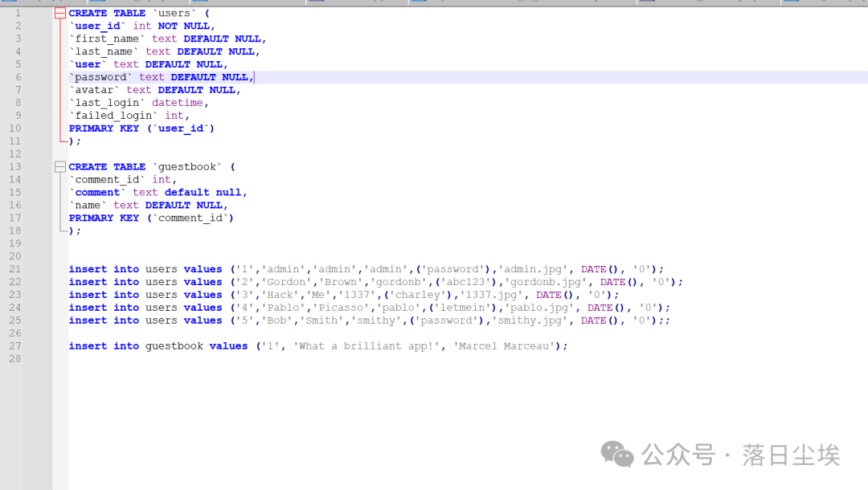Click the text CREATE TABLE `guestbook` (
This screenshot has width=868, height=490.
tap(152, 166)
